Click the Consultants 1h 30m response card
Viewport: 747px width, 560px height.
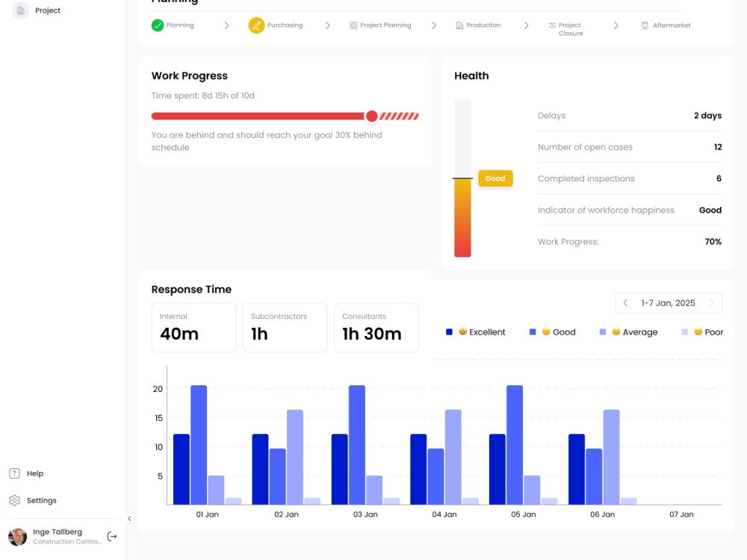click(x=376, y=328)
